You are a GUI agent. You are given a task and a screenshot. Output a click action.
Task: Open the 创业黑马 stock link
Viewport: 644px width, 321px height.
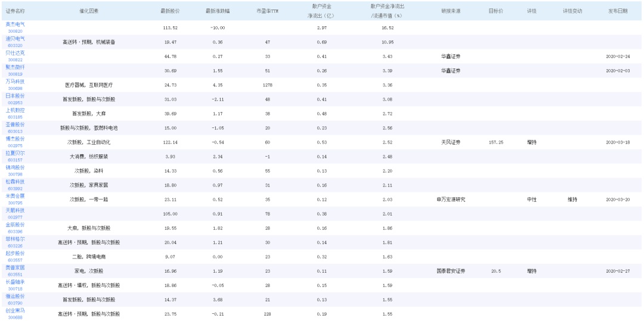(x=15, y=311)
